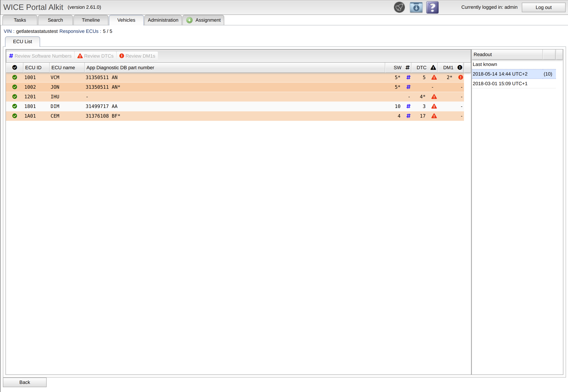Screen dimensions: 568x392
Task: Click DTC warning triangle in DIM row
Action: [x=434, y=106]
